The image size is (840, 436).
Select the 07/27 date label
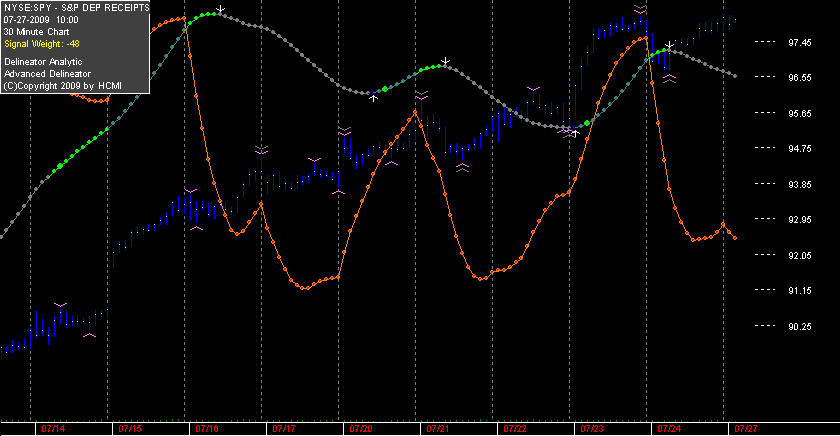(x=746, y=429)
